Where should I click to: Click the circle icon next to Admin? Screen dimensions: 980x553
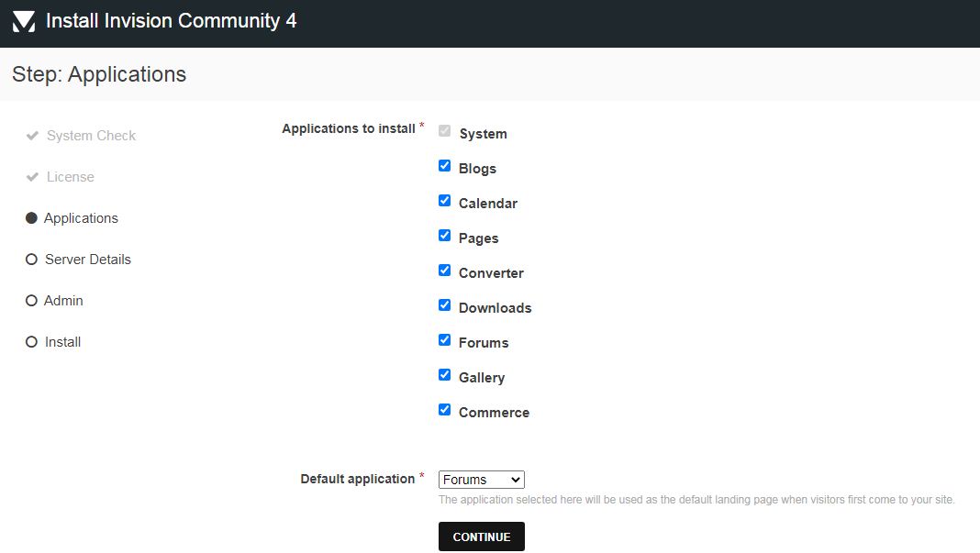coord(31,300)
